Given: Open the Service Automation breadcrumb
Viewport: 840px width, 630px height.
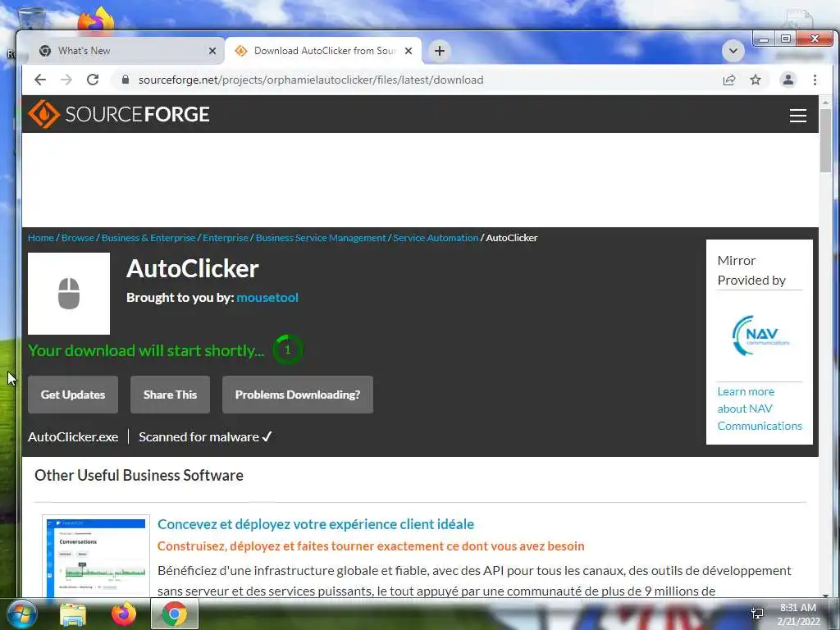Looking at the screenshot, I should coord(436,238).
